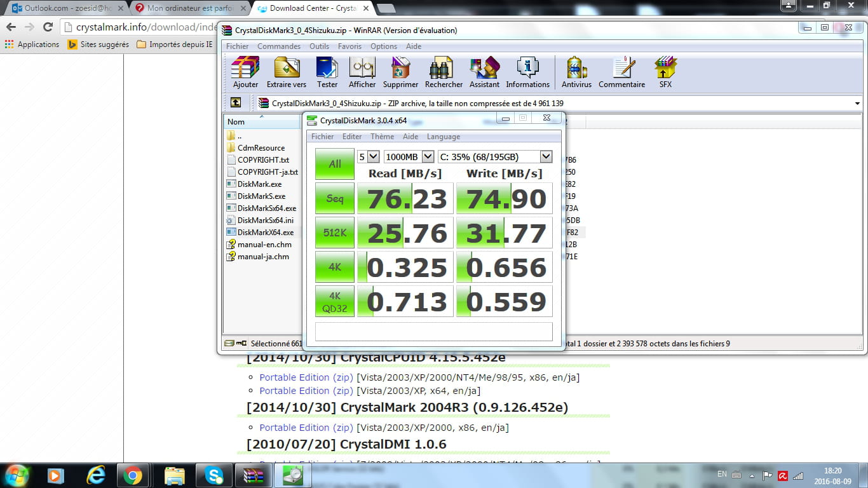This screenshot has width=868, height=488.
Task: Run the 4K benchmark test
Action: pos(335,267)
